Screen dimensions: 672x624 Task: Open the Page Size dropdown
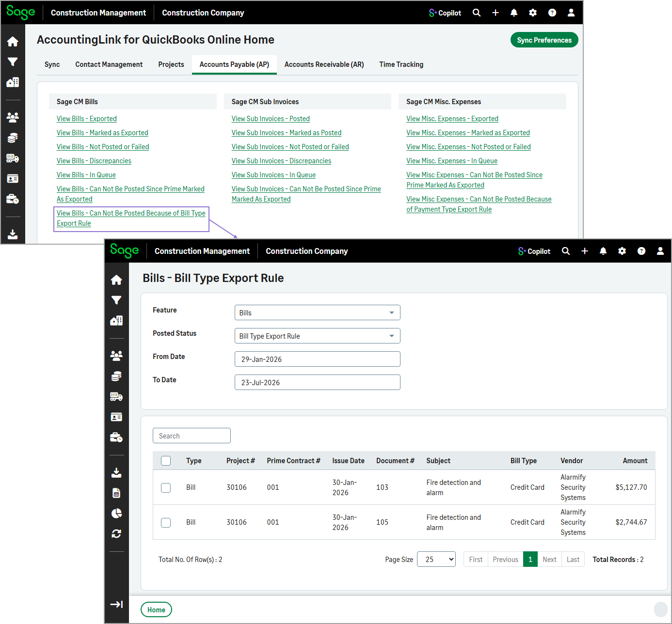(436, 559)
